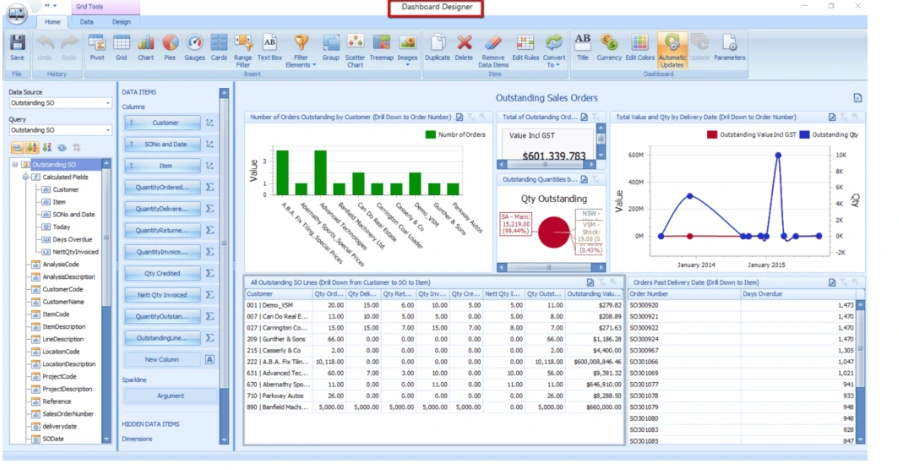
Task: Insert a Pivot item
Action: [97, 47]
